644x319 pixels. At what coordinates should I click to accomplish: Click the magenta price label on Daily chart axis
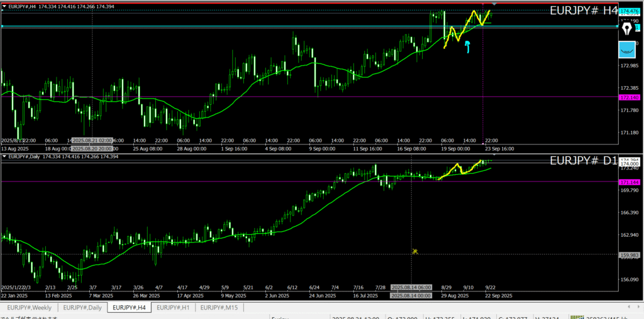coord(629,182)
